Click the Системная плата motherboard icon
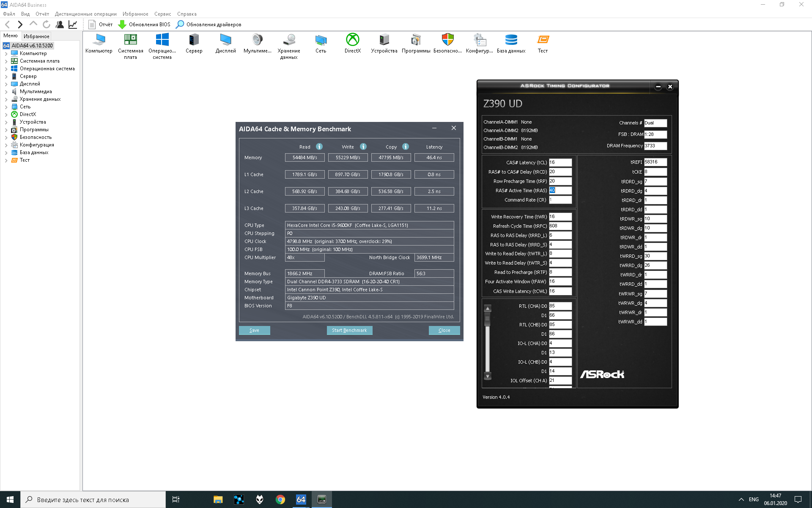The height and width of the screenshot is (508, 812). coord(130,40)
